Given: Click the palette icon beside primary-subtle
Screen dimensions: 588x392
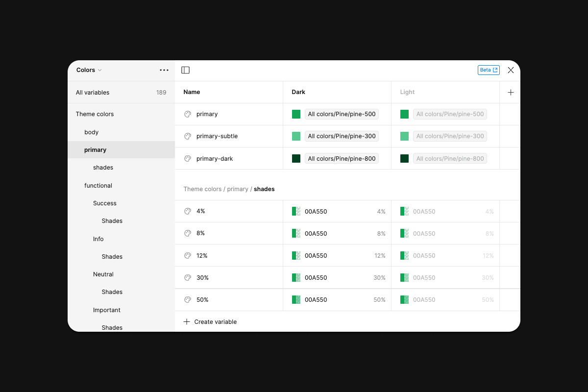Looking at the screenshot, I should [187, 136].
